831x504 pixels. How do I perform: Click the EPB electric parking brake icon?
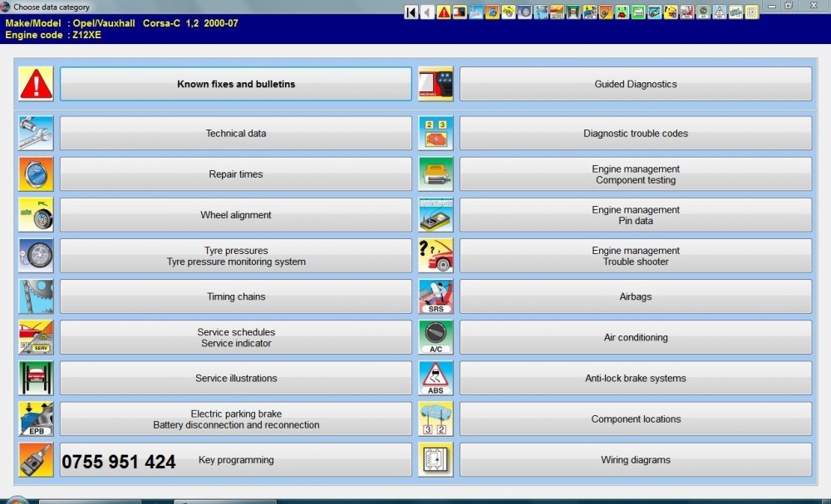tap(36, 419)
